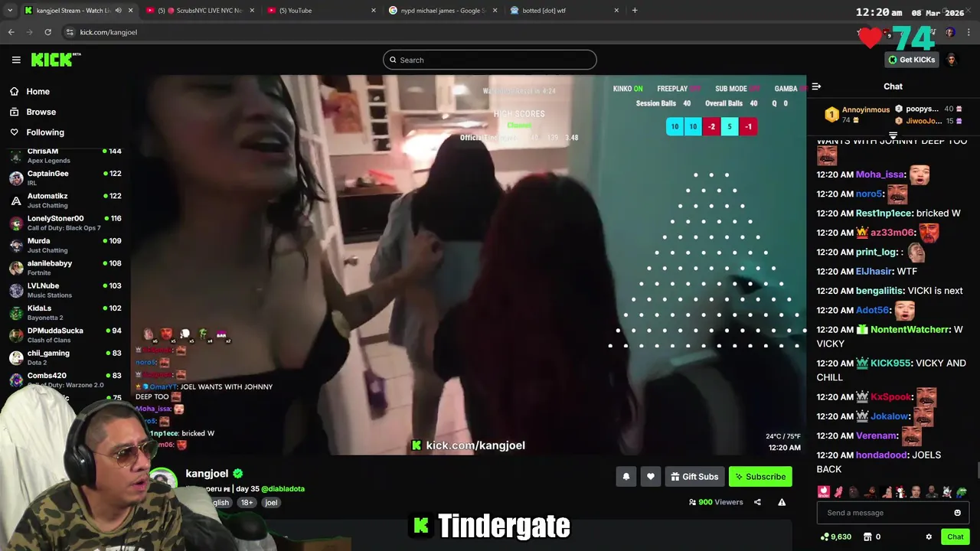
Task: Click the kangjoel channel name
Action: click(207, 474)
